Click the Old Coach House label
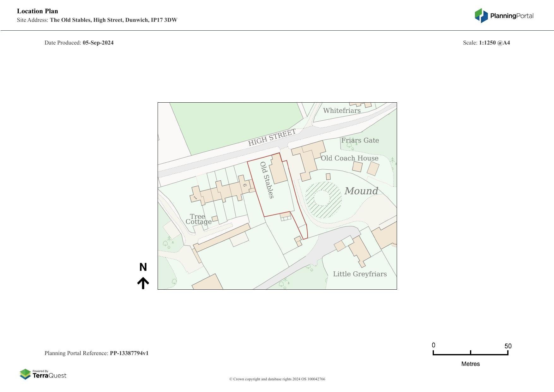Image resolution: width=554 pixels, height=392 pixels. pyautogui.click(x=350, y=158)
